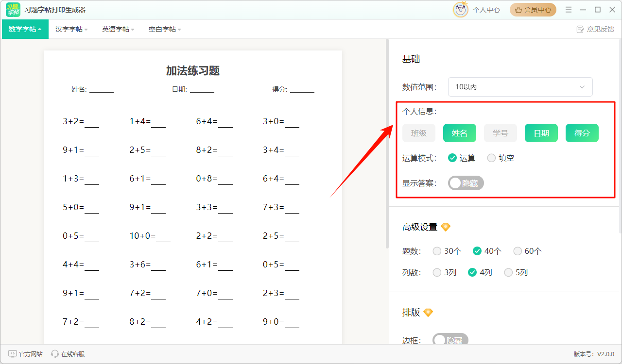Disable the 姓名 info toggle button

click(460, 133)
